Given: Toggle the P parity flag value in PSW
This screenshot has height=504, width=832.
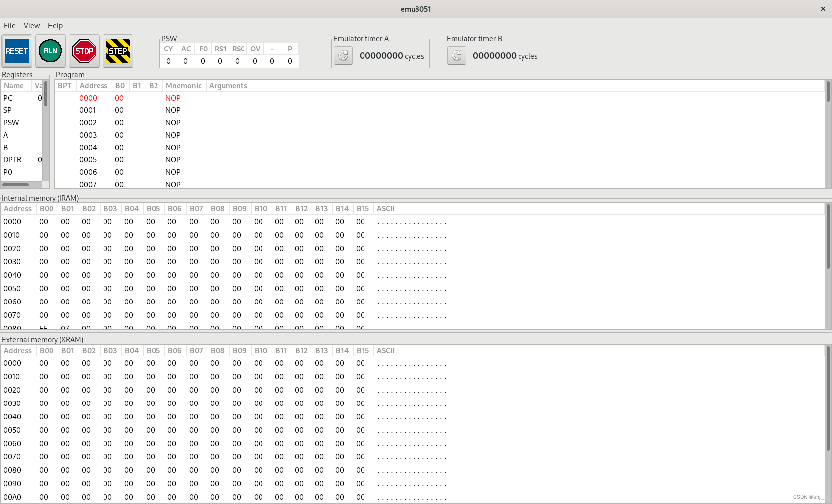Looking at the screenshot, I should coord(290,61).
